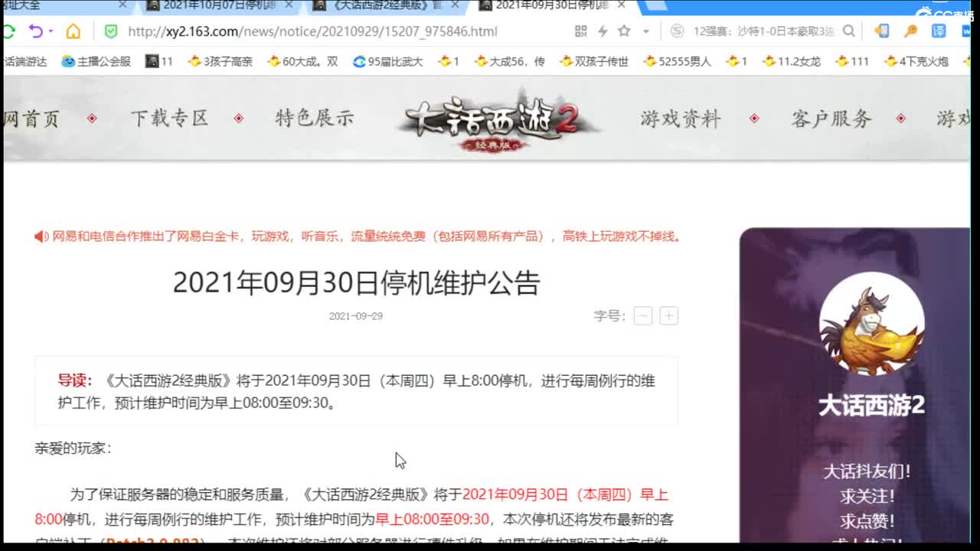Go back using the purple undo arrow
The image size is (980, 551).
[x=35, y=31]
